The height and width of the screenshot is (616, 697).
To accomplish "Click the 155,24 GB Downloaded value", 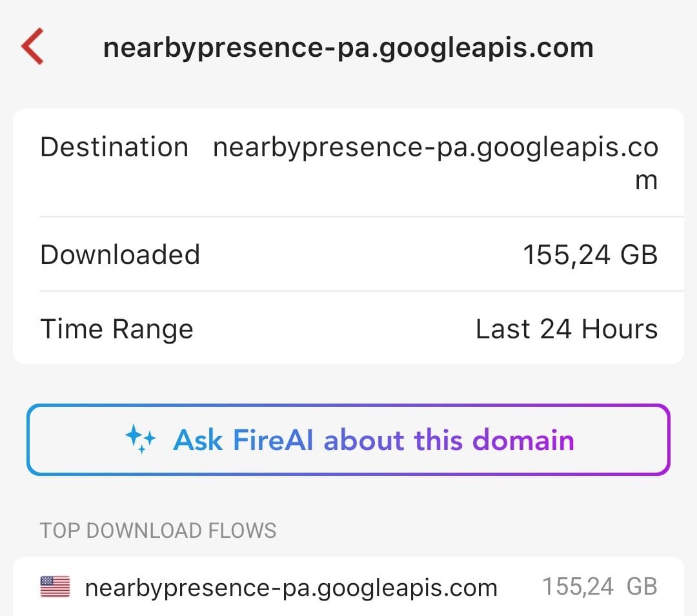I will 590,254.
